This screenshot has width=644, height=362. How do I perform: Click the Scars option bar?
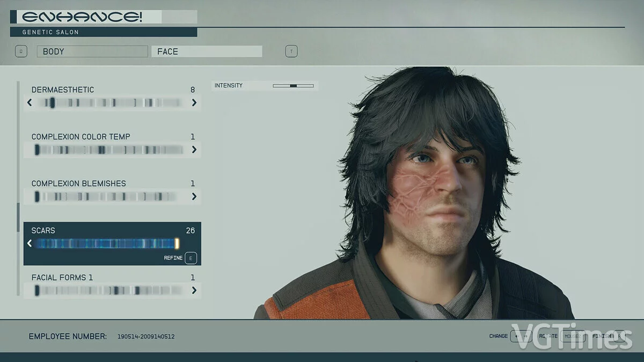[x=107, y=243]
